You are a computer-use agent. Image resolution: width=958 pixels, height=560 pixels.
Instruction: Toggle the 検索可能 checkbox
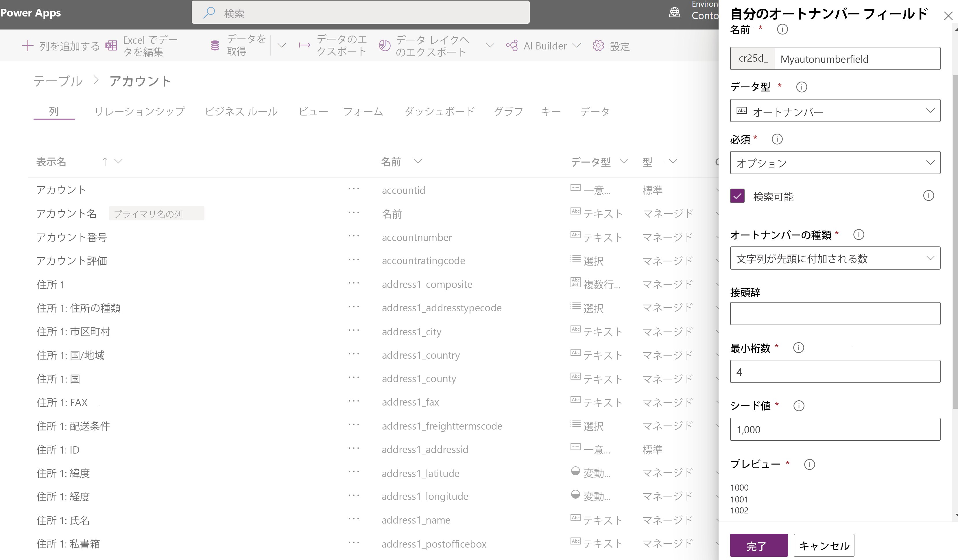click(x=737, y=196)
